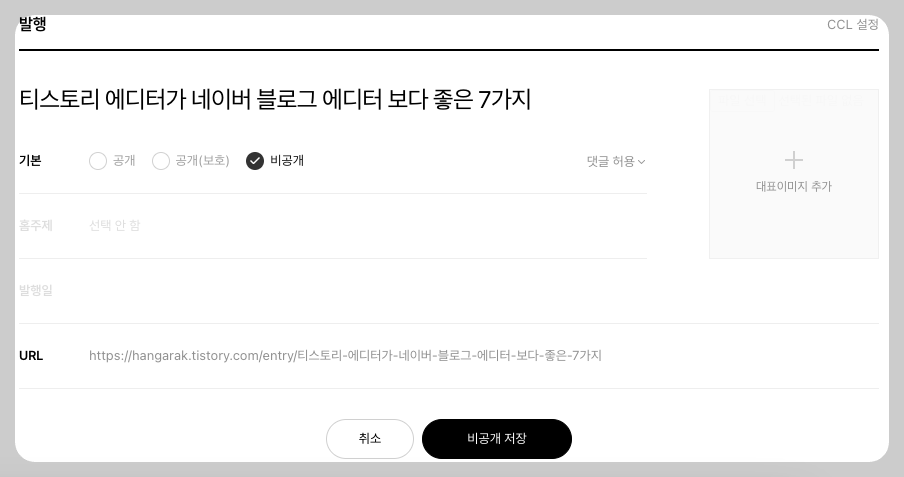The height and width of the screenshot is (477, 904).
Task: Click the 대표이미지 추가 label text
Action: 794,186
